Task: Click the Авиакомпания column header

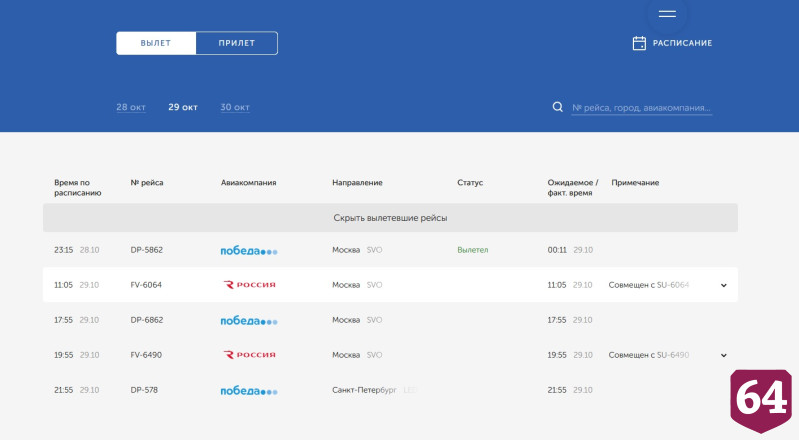Action: [249, 183]
